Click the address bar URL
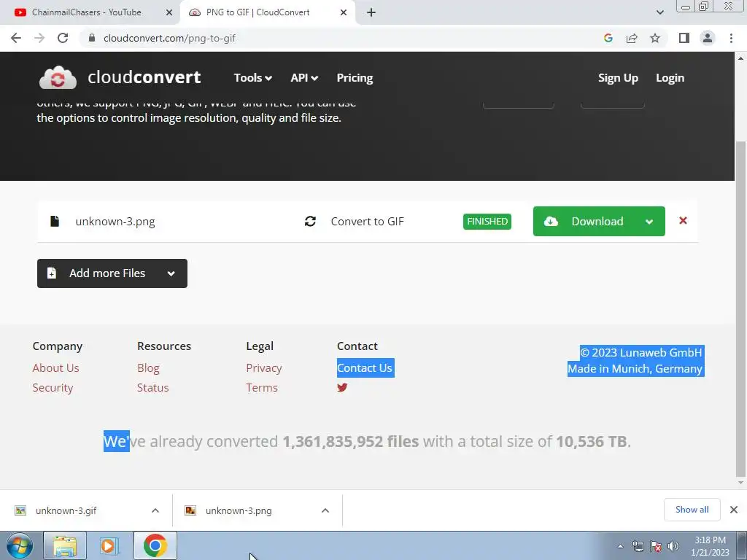 click(x=169, y=38)
